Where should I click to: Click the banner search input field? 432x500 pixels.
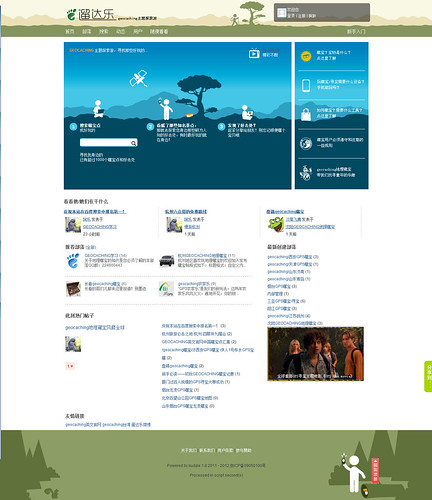point(105,143)
